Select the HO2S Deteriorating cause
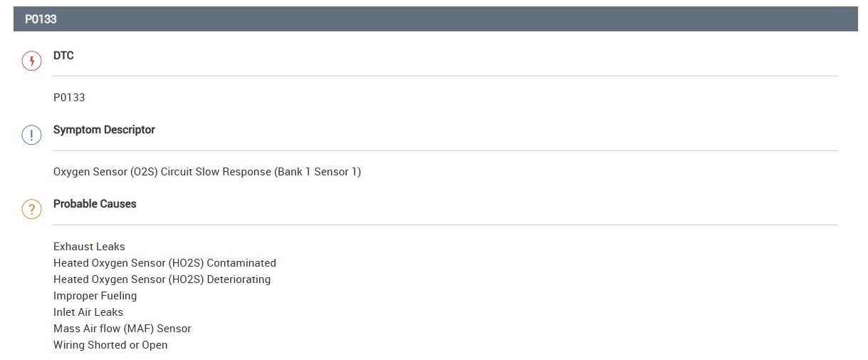This screenshot has height=360, width=868. 162,279
